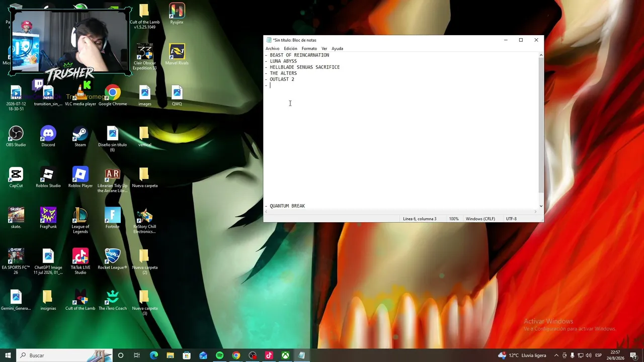This screenshot has width=644, height=362.
Task: Select the EA SPORTS FC 26 icon
Action: tap(16, 262)
